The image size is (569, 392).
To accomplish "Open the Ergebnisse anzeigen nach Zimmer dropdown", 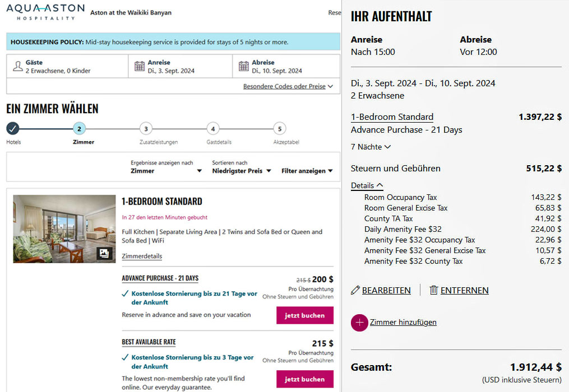I will pyautogui.click(x=166, y=171).
